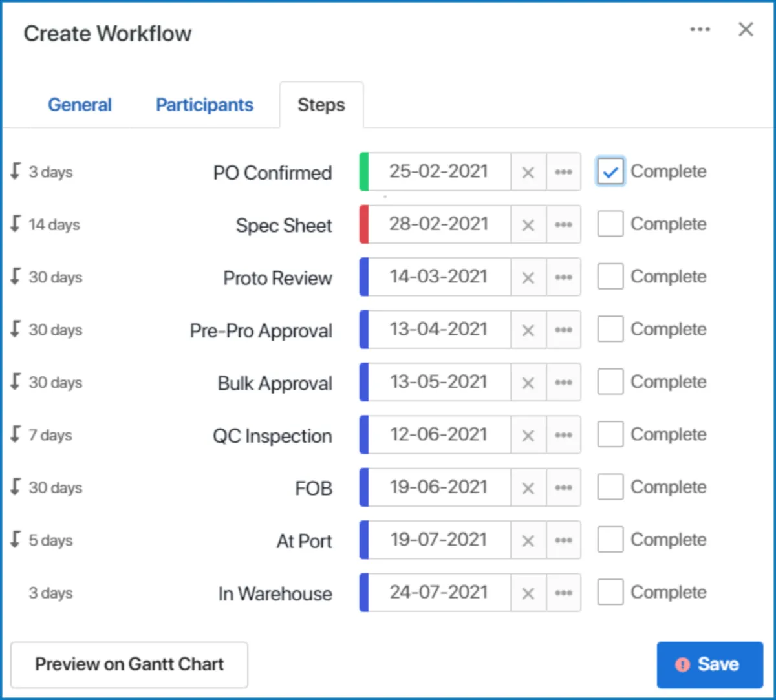Viewport: 776px width, 700px height.
Task: Mark Spec Sheet step as Complete
Action: pyautogui.click(x=610, y=224)
